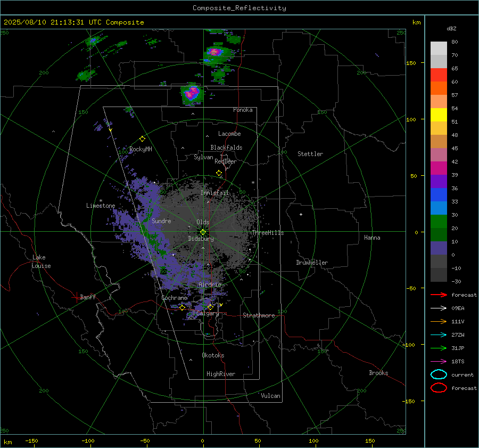Click the Innisfail city label
The width and height of the screenshot is (479, 448).
(x=215, y=193)
